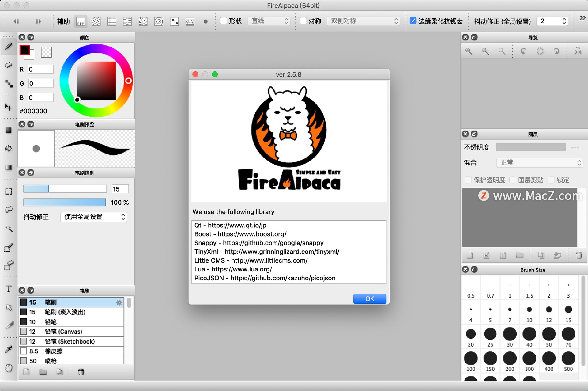588x391 pixels.
Task: Select the Gradient tool
Action: coord(9,167)
